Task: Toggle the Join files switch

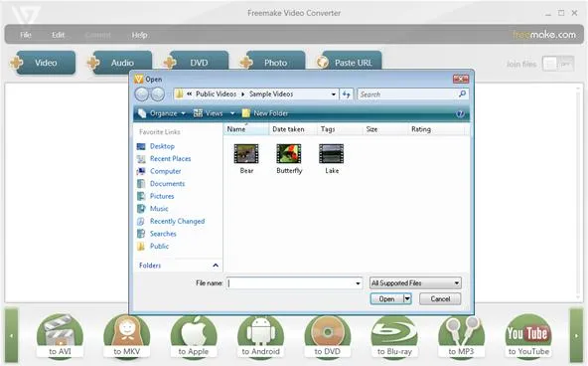Action: tap(558, 64)
